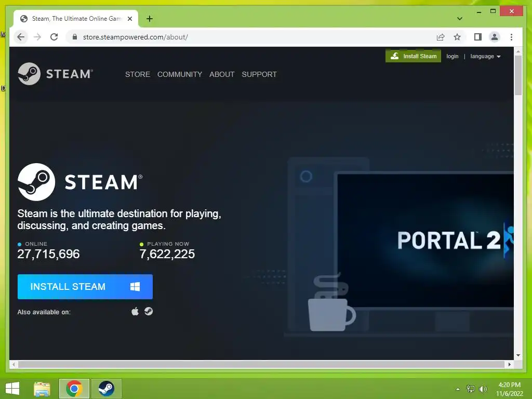Image resolution: width=532 pixels, height=399 pixels.
Task: Click the Steam taskbar icon
Action: pyautogui.click(x=106, y=389)
